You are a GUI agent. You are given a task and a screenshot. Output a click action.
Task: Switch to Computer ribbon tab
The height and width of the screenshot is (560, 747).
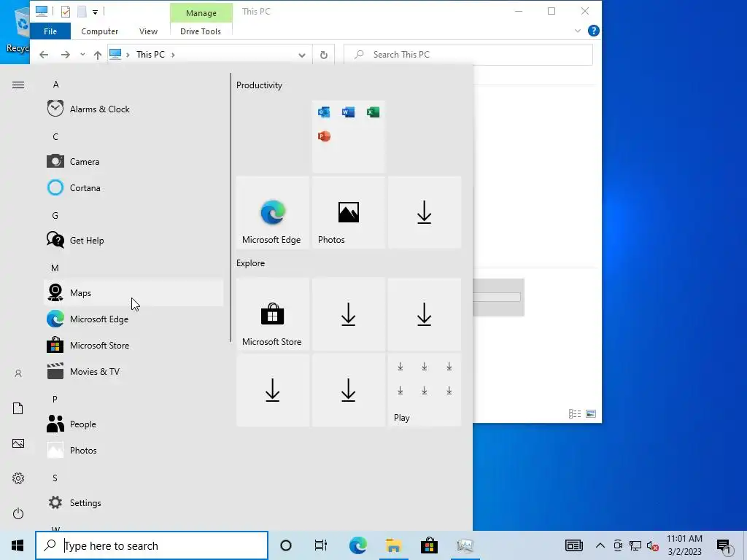99,31
